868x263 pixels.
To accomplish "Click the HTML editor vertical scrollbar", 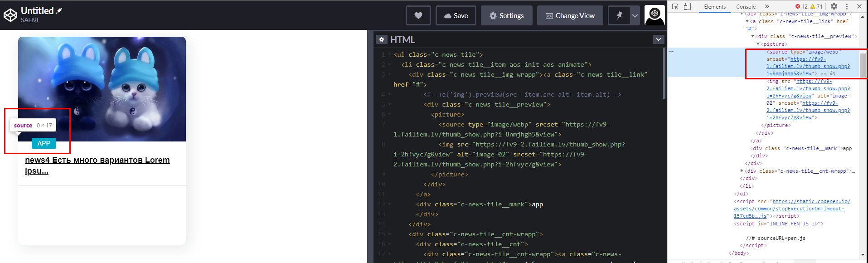I will pyautogui.click(x=664, y=73).
